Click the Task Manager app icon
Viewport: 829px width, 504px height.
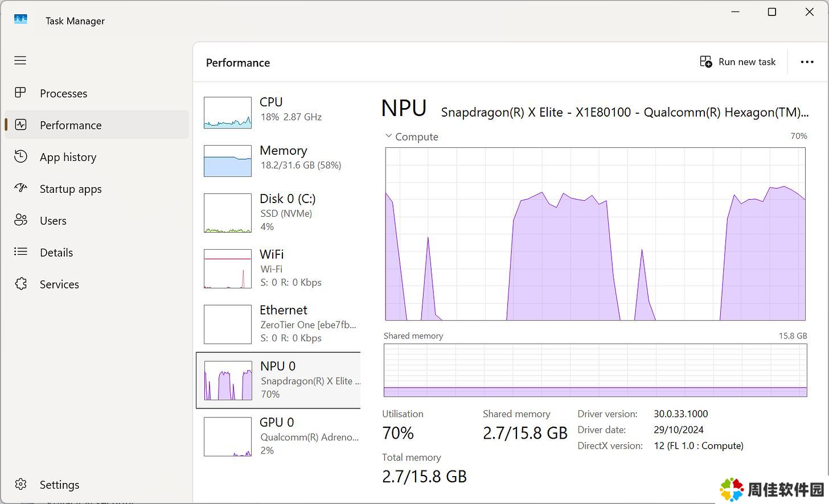tap(20, 20)
